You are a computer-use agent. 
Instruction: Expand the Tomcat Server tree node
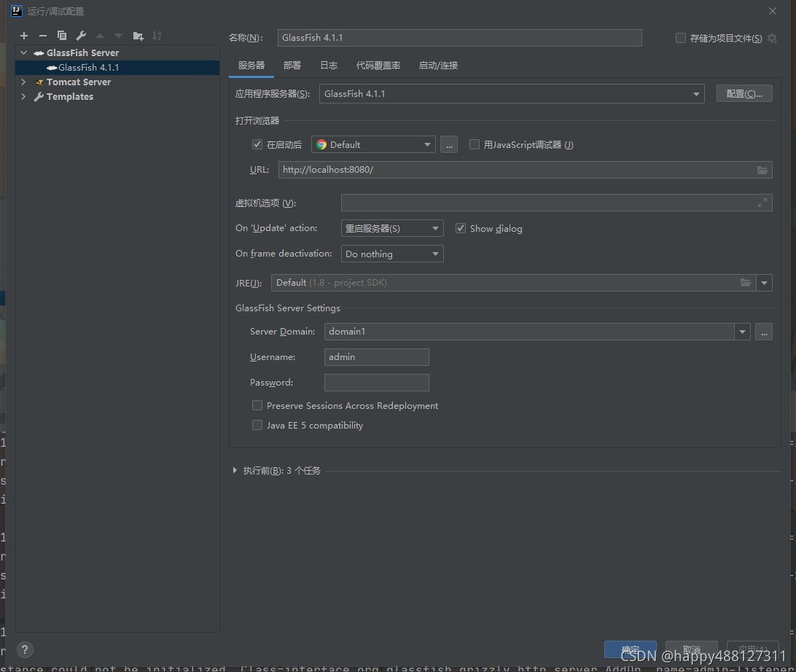coord(23,82)
